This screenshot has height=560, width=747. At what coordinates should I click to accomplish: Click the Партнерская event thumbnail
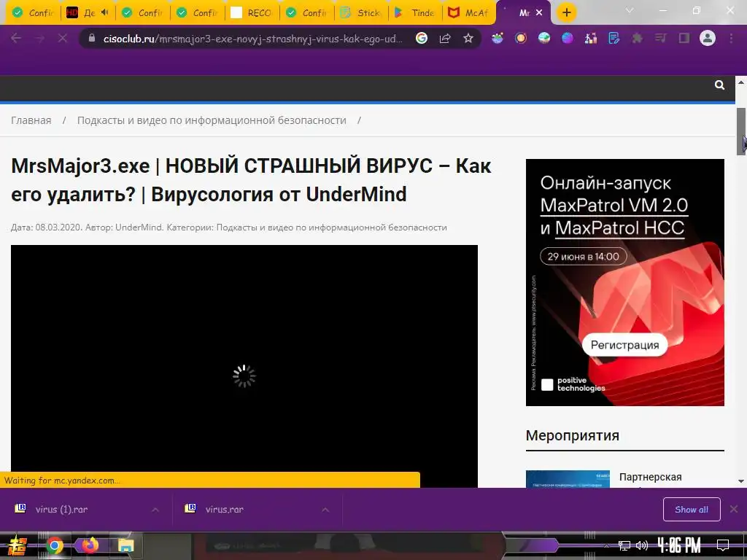pos(568,479)
